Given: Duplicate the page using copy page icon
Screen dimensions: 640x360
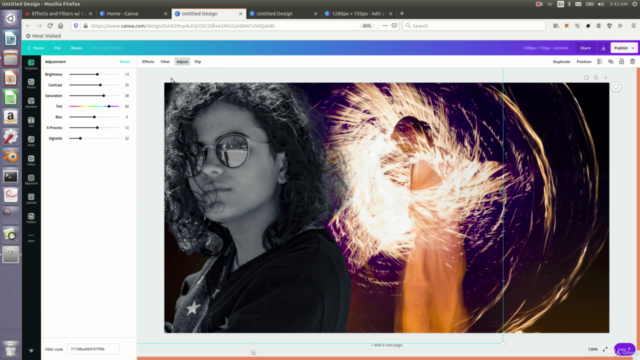Looking at the screenshot, I should click(x=596, y=78).
